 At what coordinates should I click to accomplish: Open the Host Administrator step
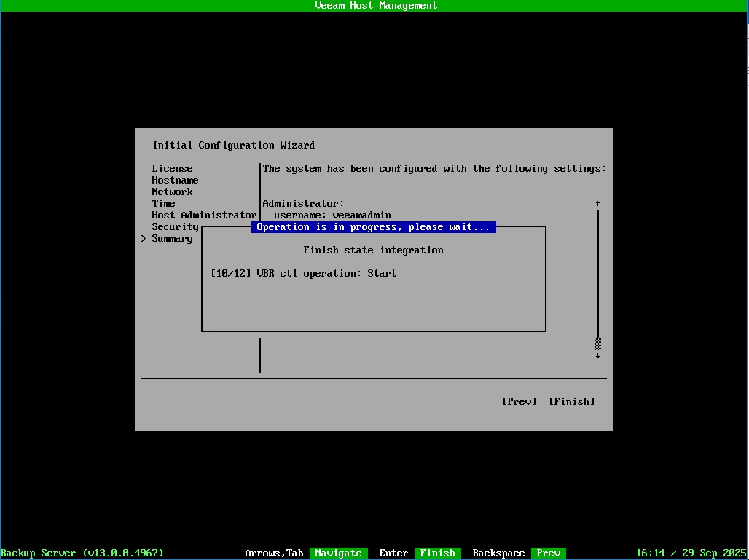pos(204,216)
